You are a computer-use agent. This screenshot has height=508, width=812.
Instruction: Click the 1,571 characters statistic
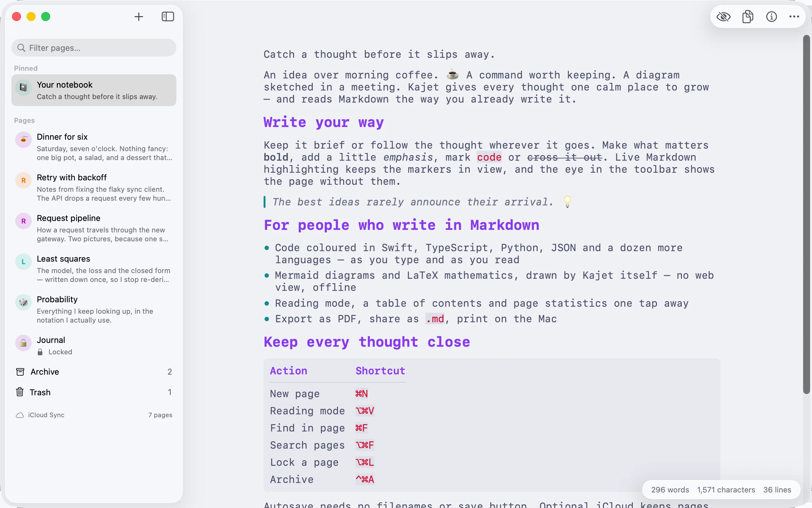click(x=726, y=490)
